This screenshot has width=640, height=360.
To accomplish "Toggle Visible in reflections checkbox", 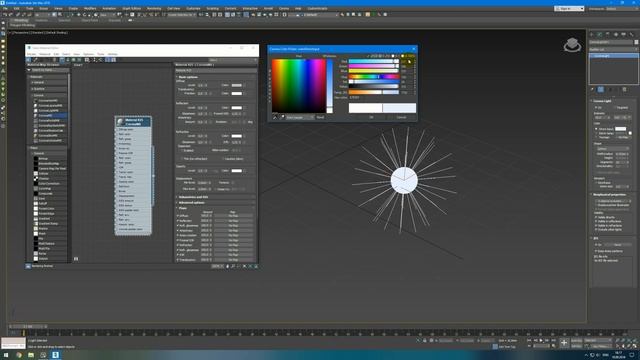I will [597, 221].
